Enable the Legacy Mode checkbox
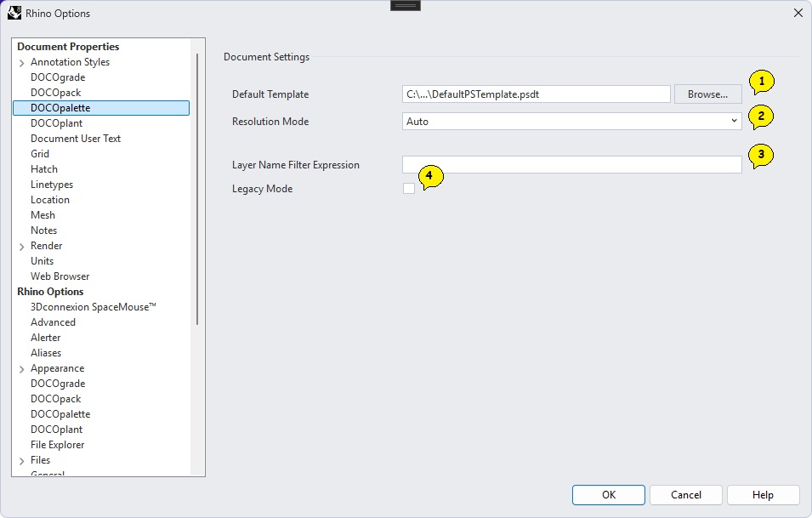 [x=409, y=189]
